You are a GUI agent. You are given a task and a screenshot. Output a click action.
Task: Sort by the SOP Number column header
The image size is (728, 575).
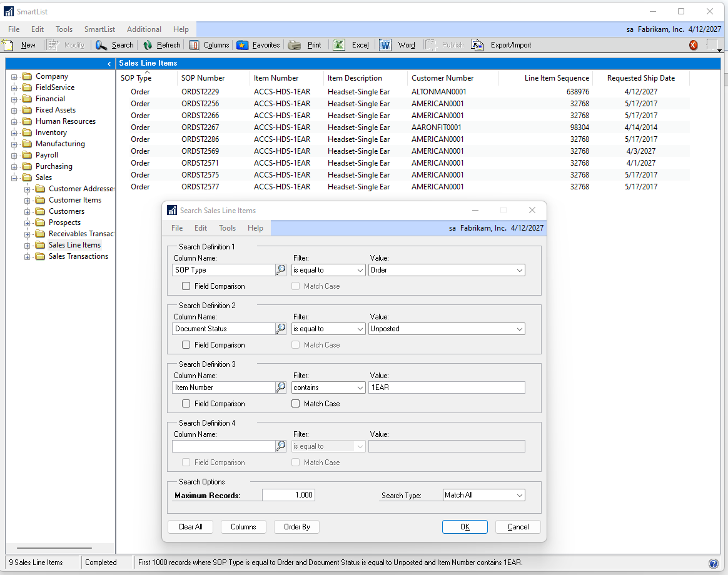point(203,78)
